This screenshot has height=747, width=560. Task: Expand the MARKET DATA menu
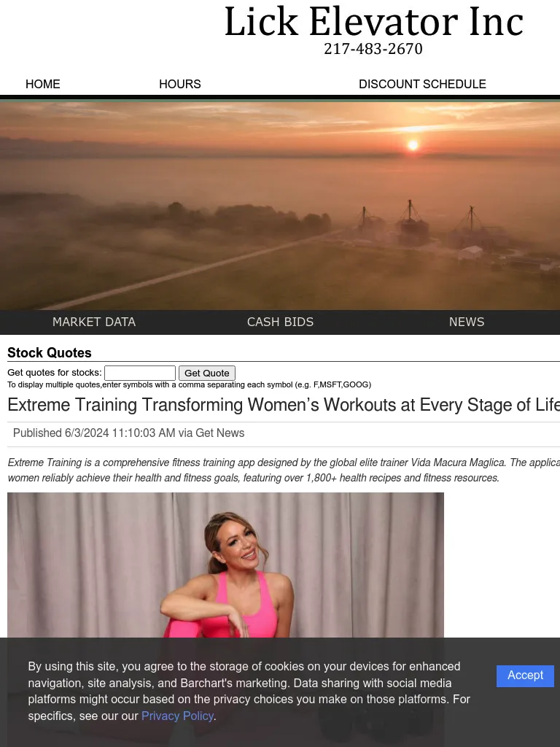click(x=94, y=322)
